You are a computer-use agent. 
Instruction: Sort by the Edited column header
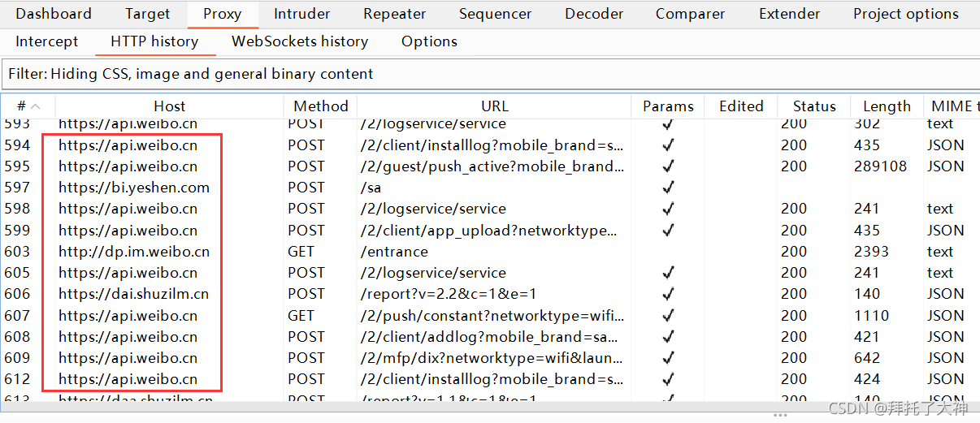pyautogui.click(x=741, y=106)
